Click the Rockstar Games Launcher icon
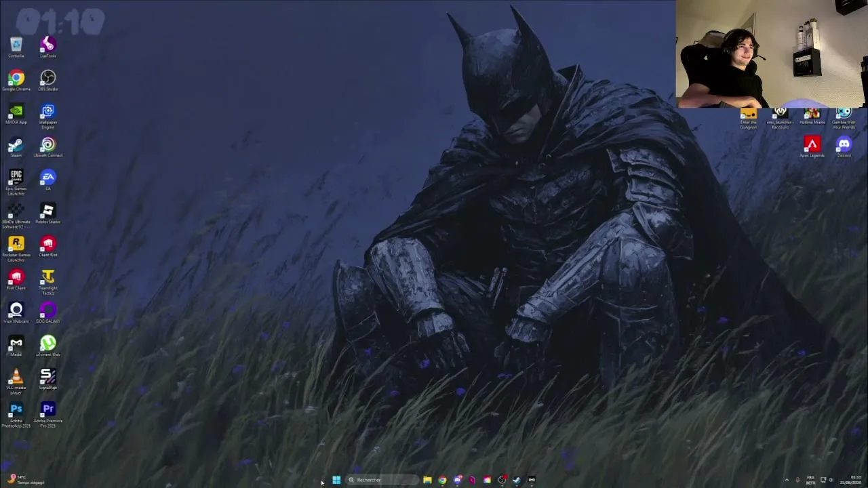Viewport: 868px width, 488px height. coord(16,249)
